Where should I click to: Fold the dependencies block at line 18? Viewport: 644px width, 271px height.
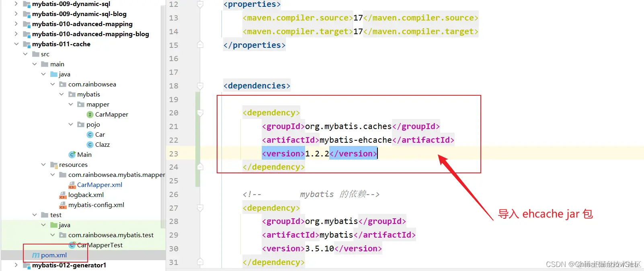[200, 86]
